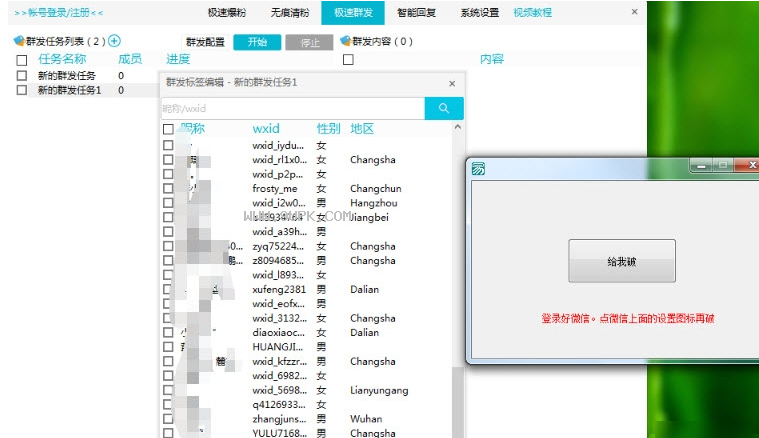Click the 内容 column header
The width and height of the screenshot is (759, 438).
click(x=492, y=59)
